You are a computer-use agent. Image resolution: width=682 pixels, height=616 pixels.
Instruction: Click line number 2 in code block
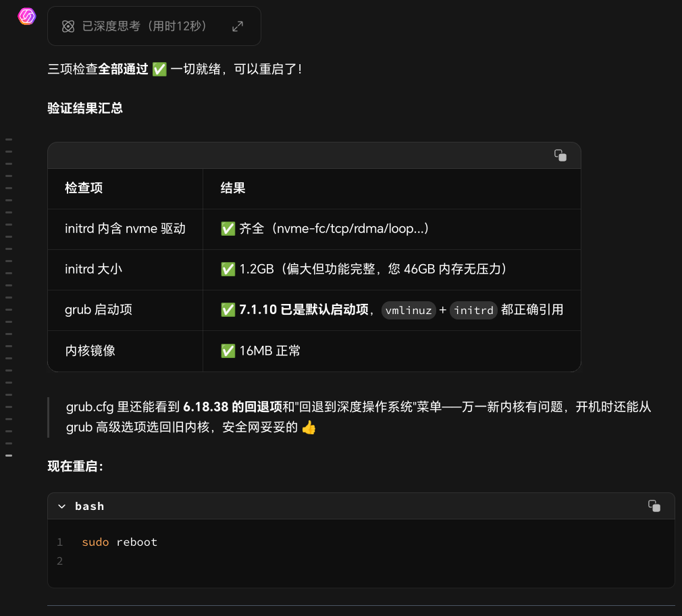click(60, 561)
